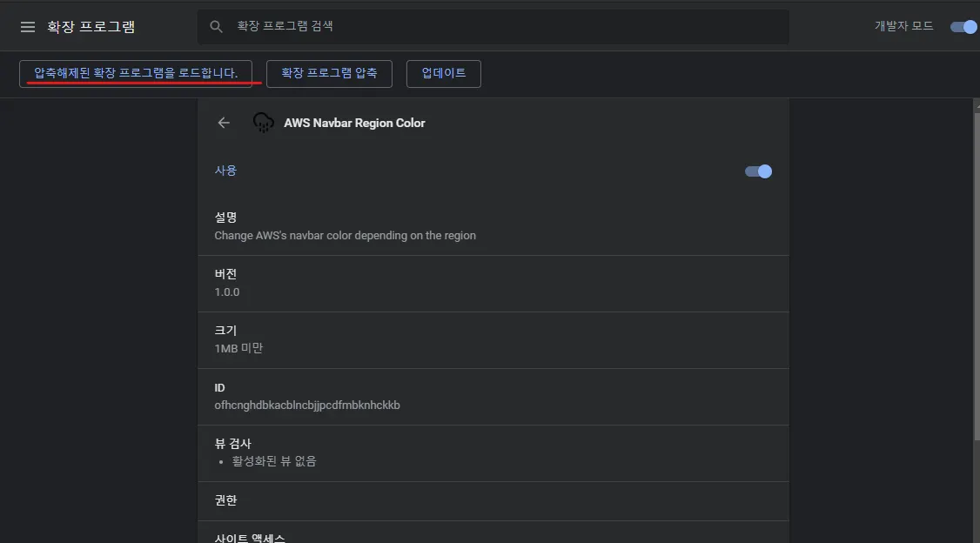Click the extension ID string ofhcnghdbkacblncbjjpcdfmbknhckkb
The image size is (980, 543).
[x=307, y=406]
